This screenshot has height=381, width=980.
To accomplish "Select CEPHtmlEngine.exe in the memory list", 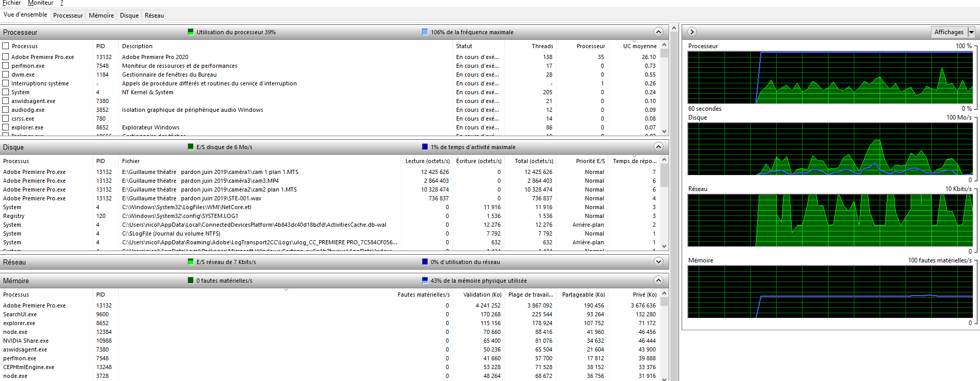I will [x=330, y=367].
